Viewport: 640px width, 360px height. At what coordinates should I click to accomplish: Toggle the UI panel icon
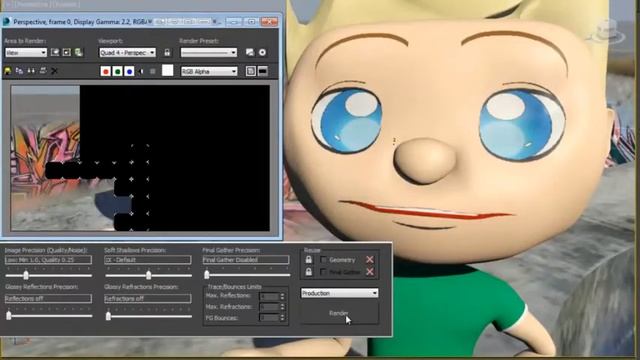(263, 71)
